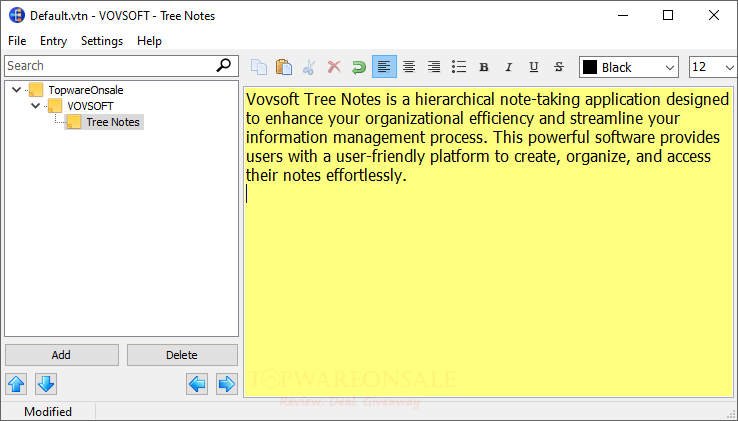Open the Black font color dropdown
Image resolution: width=738 pixels, height=421 pixels.
coord(670,67)
